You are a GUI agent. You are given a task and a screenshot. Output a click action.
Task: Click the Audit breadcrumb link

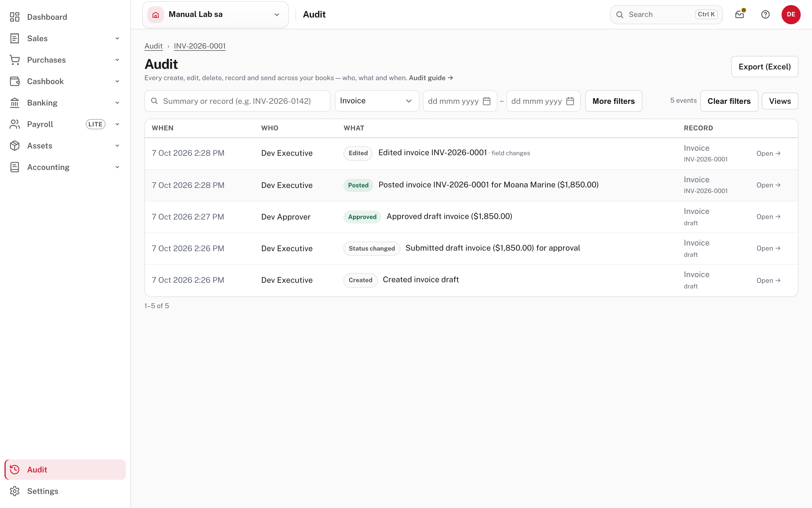tap(153, 46)
